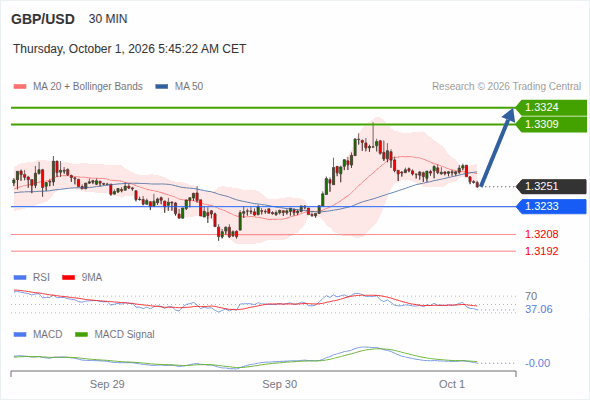Click the MA 20 + Bollinger Bands legend swatch

click(x=20, y=87)
